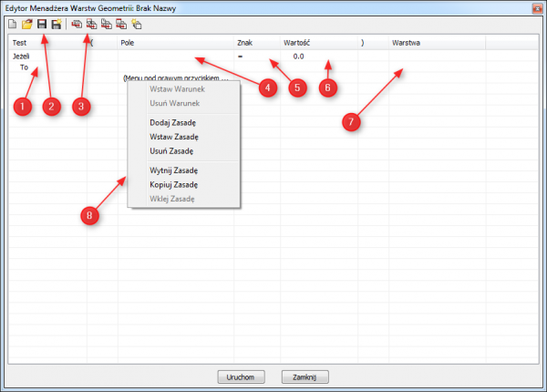Click the Warstwa column header
Screen dimensions: 547x392
(406, 42)
